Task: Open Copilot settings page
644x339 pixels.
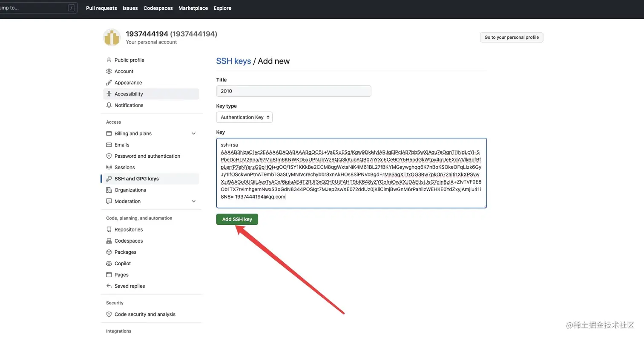Action: coord(151,264)
